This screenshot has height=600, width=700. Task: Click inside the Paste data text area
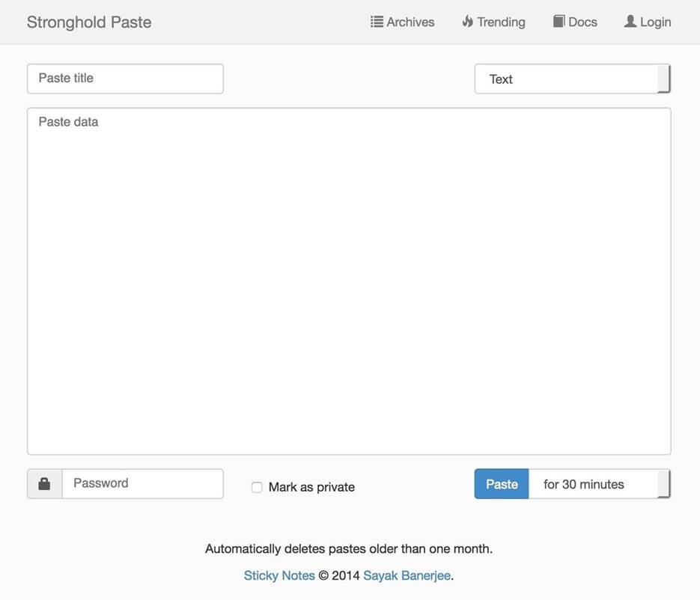pyautogui.click(x=349, y=281)
